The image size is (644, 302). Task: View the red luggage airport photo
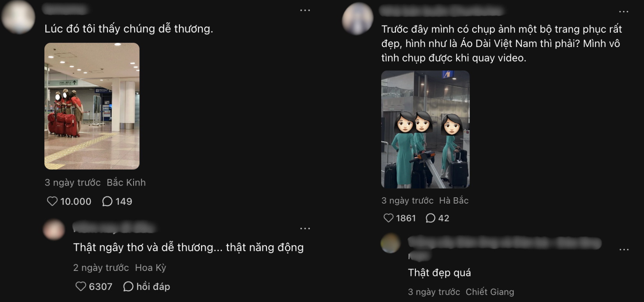click(x=92, y=106)
